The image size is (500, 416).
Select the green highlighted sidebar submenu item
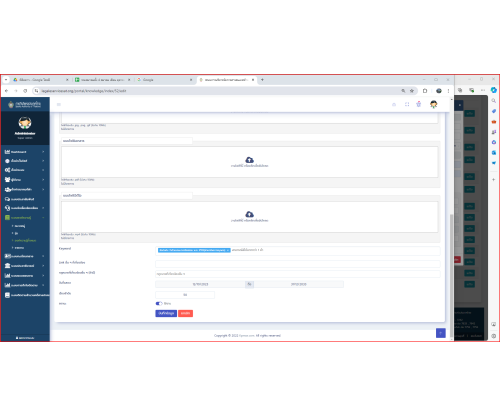click(x=25, y=240)
